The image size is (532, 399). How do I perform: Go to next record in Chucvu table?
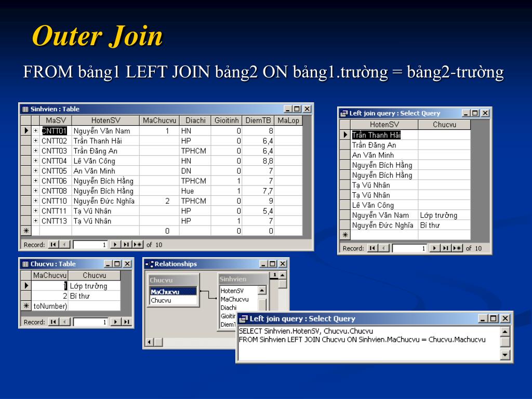pyautogui.click(x=115, y=322)
